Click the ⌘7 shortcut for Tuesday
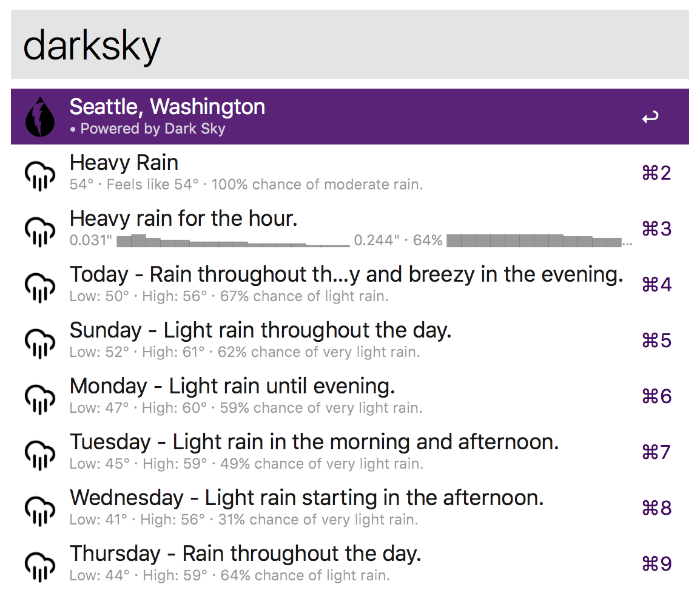 point(656,452)
